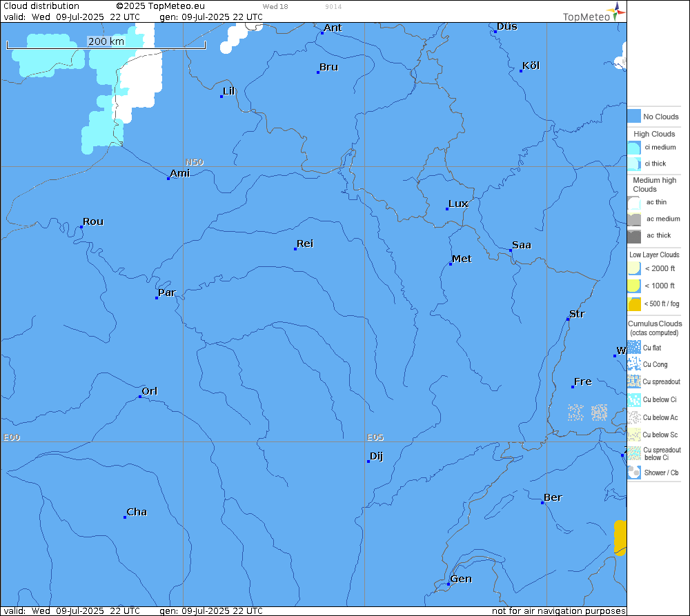This screenshot has width=690, height=616.
Task: Click the Rei city marker
Action: 295,249
